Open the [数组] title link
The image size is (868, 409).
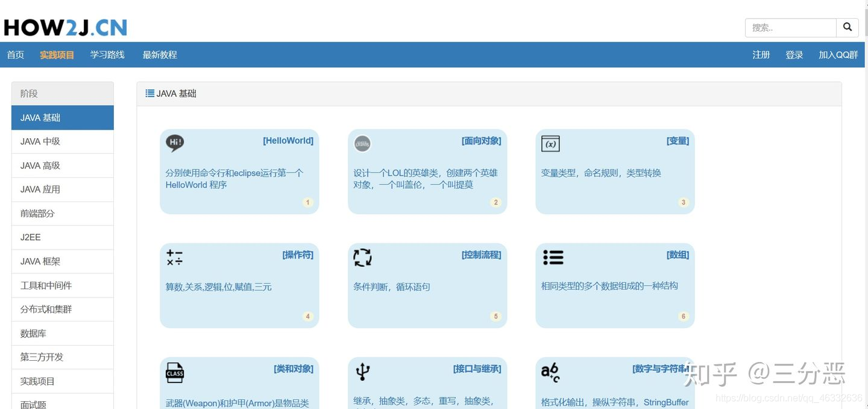coord(678,255)
